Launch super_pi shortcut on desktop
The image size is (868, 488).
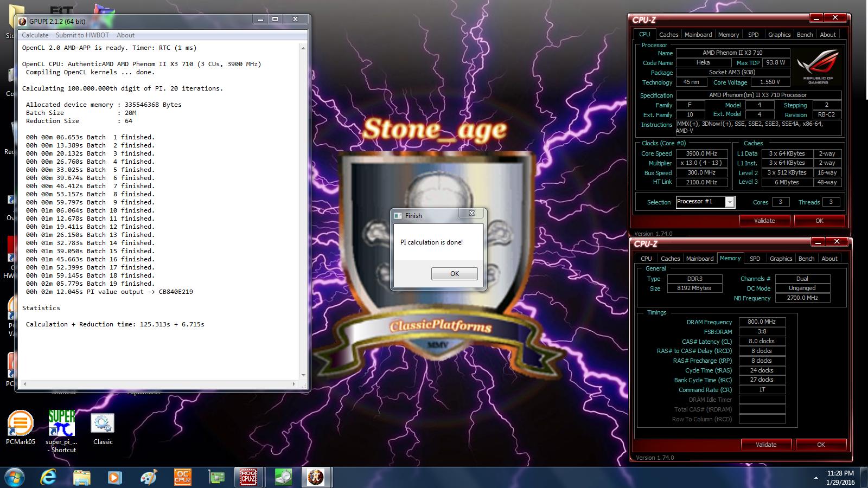point(61,431)
